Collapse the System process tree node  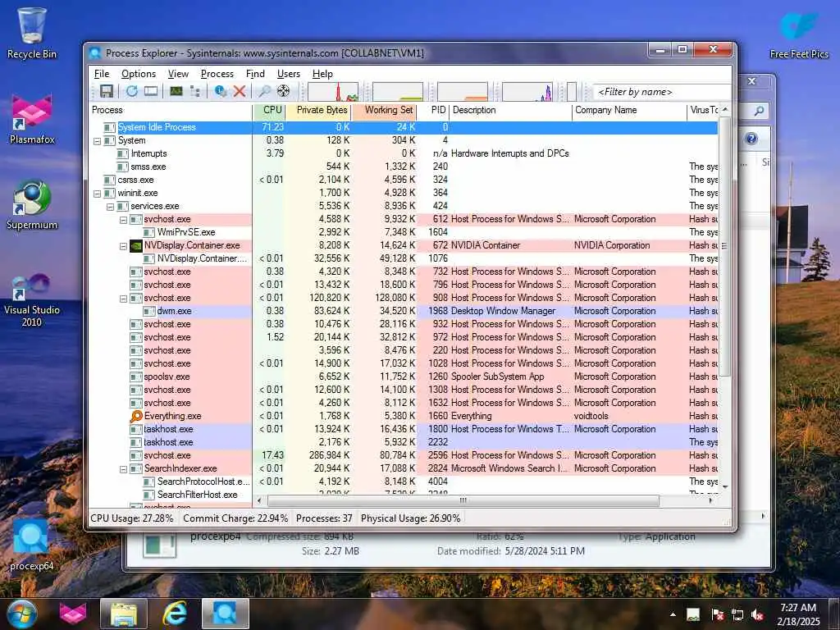tap(97, 141)
